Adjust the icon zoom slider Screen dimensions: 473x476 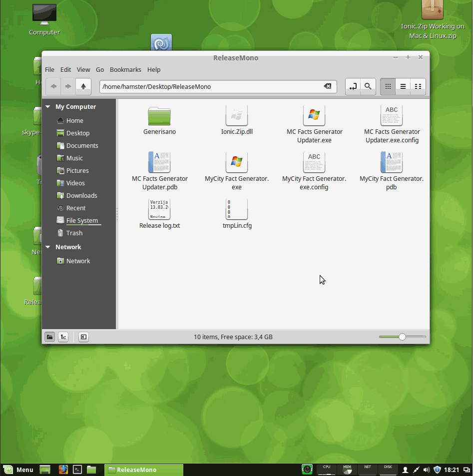click(x=402, y=337)
